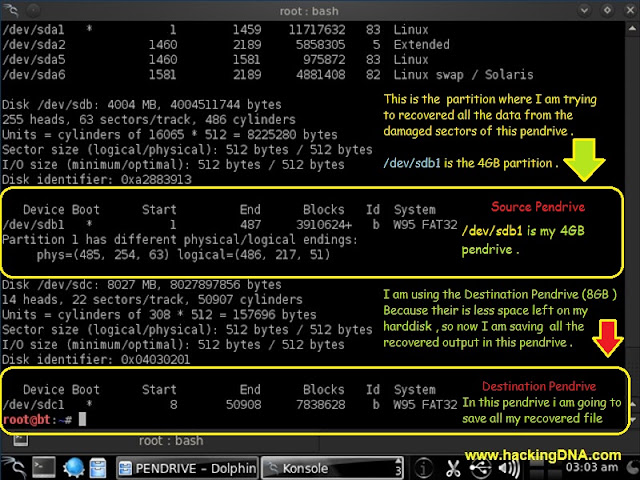640x480 pixels.
Task: Click the 14 heads, 22 sectors/track line
Action: (152, 300)
